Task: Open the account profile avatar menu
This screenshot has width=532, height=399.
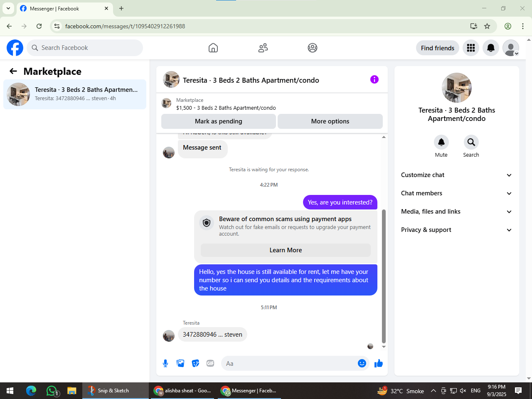Action: coord(511,48)
